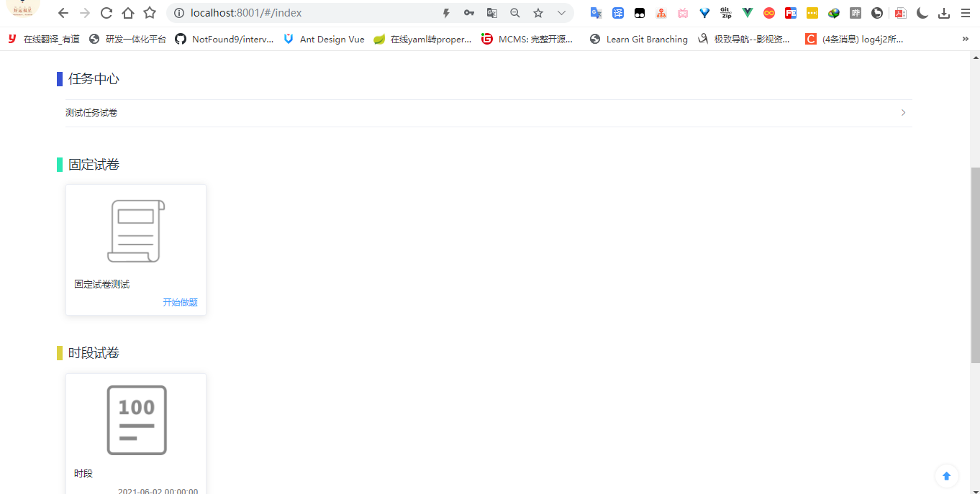Open the dark circular extension icon
The width and height of the screenshot is (980, 494).
pyautogui.click(x=877, y=13)
